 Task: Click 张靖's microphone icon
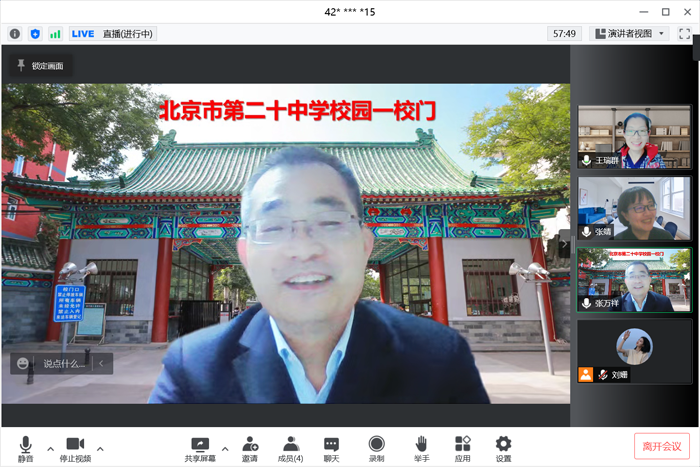(x=587, y=231)
